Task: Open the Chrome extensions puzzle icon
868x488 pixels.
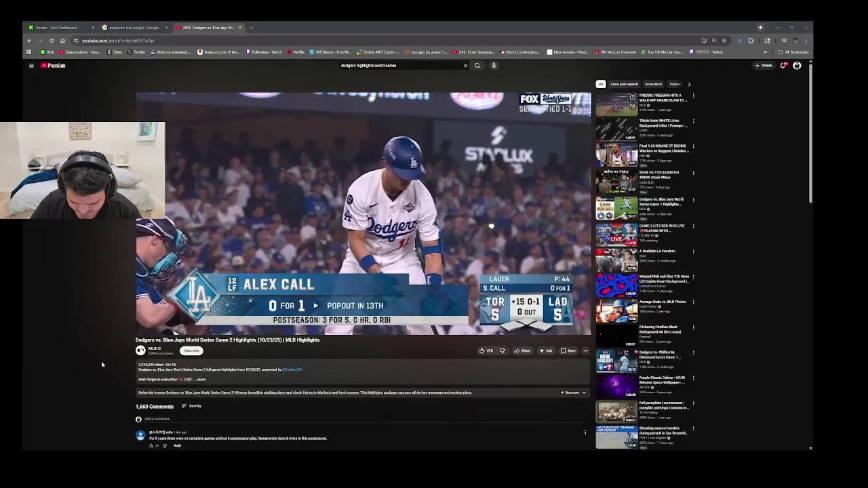Action: click(x=751, y=41)
